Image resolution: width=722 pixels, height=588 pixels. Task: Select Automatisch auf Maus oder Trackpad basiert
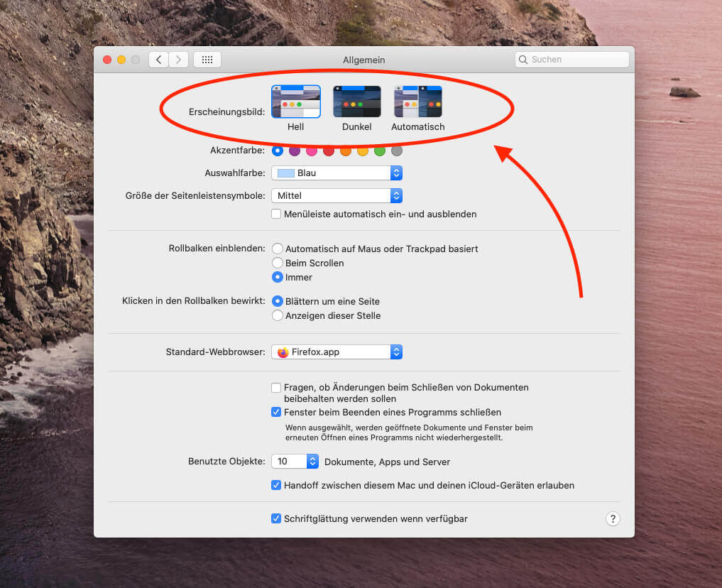[x=277, y=249]
